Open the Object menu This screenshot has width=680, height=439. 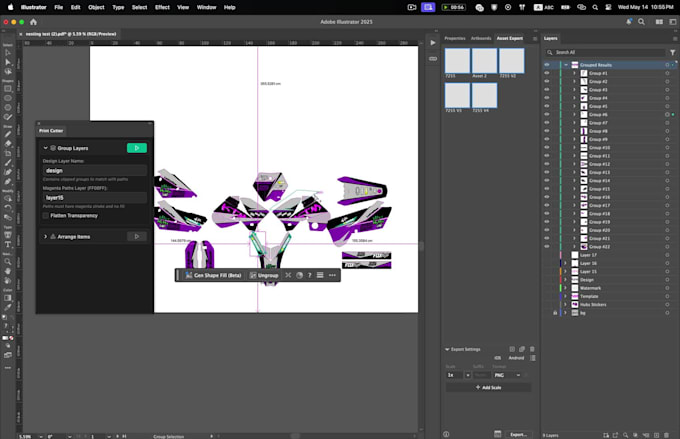(x=96, y=7)
